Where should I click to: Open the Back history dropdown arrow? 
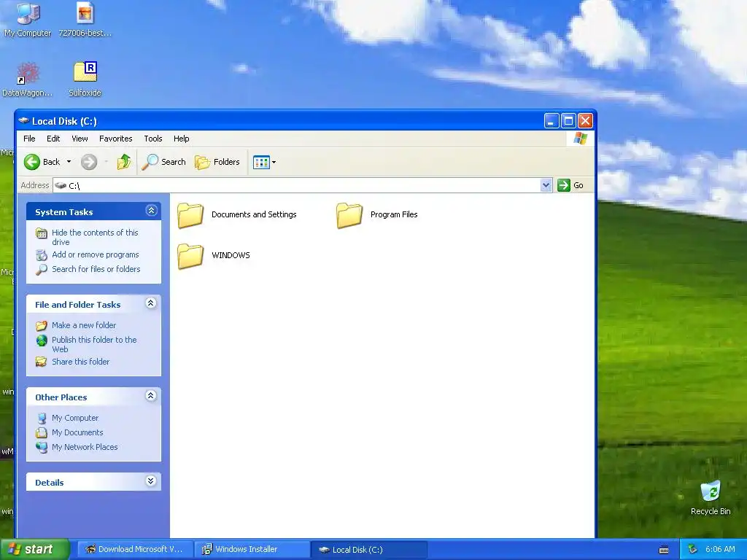69,162
